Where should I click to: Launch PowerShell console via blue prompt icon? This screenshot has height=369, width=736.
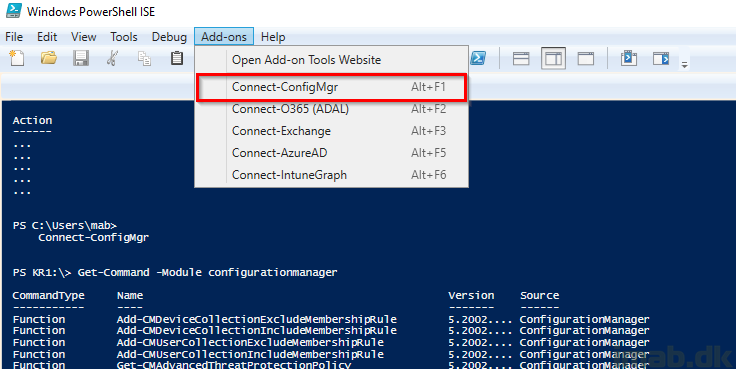478,58
